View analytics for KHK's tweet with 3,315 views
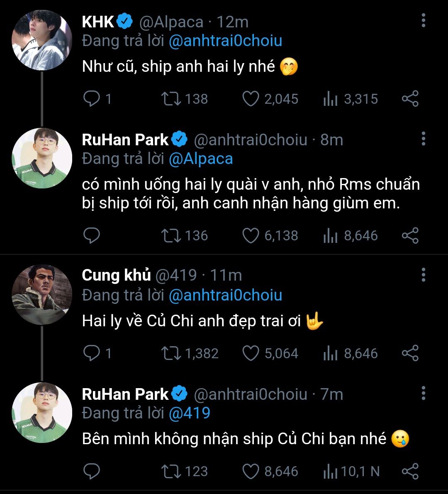Screen dimensions: 448x494 click(330, 99)
